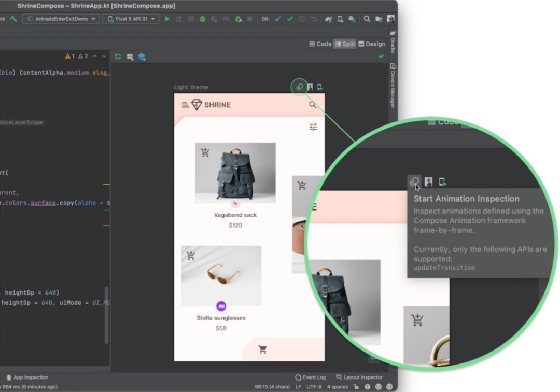Click the Run with Coverage icon

pyautogui.click(x=214, y=19)
